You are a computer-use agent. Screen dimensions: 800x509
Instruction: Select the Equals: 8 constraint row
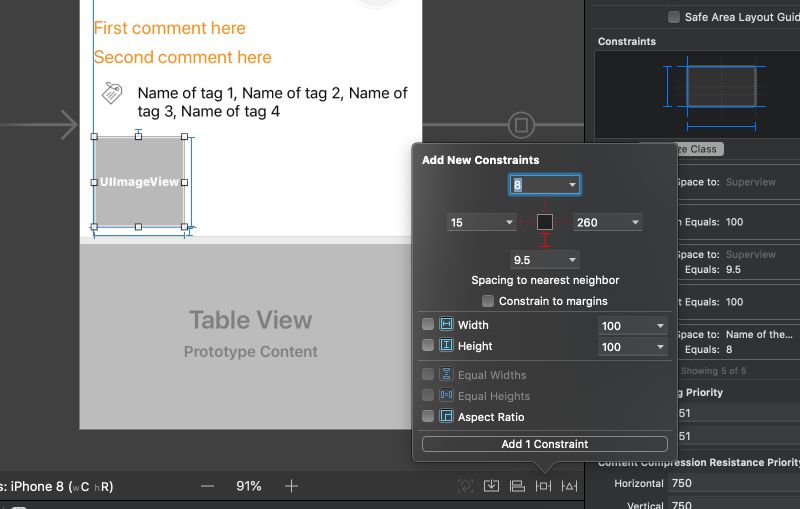[x=738, y=342]
